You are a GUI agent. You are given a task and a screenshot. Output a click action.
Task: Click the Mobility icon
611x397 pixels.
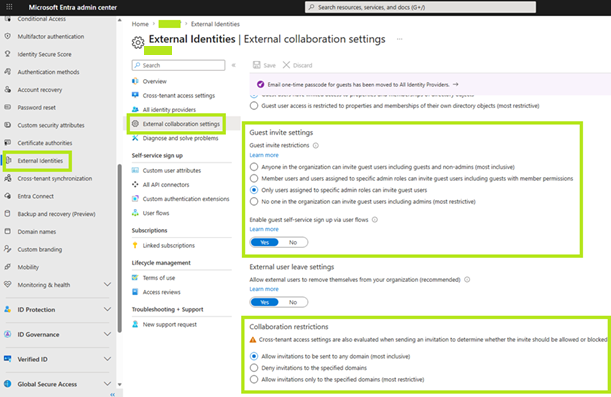coord(7,267)
